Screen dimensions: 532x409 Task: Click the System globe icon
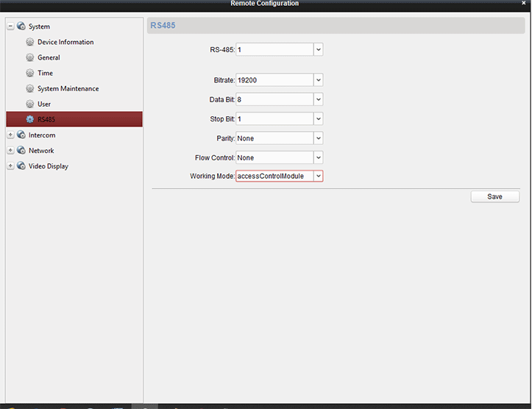click(x=21, y=26)
